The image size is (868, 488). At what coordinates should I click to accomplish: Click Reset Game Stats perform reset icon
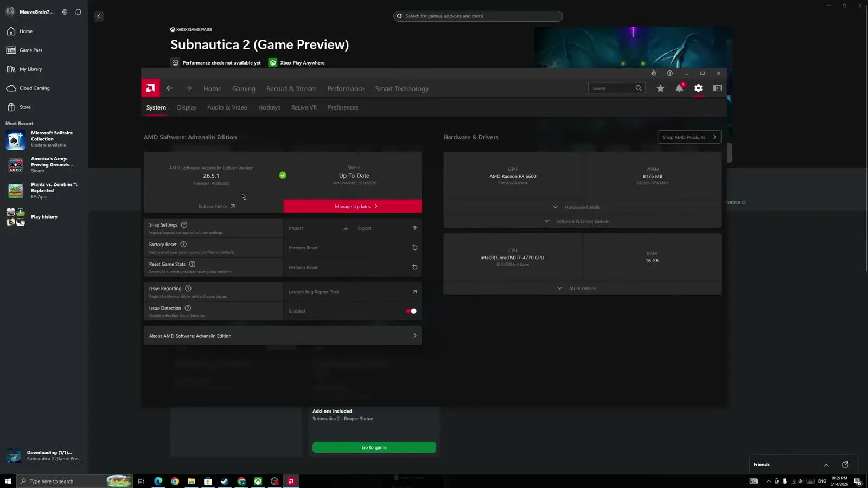(414, 267)
